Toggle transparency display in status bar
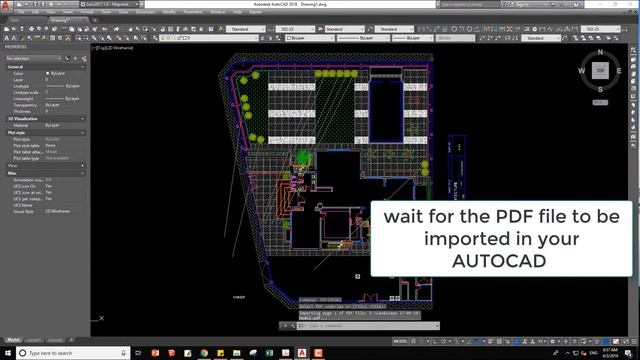Image resolution: width=640 pixels, height=360 pixels. pos(499,341)
